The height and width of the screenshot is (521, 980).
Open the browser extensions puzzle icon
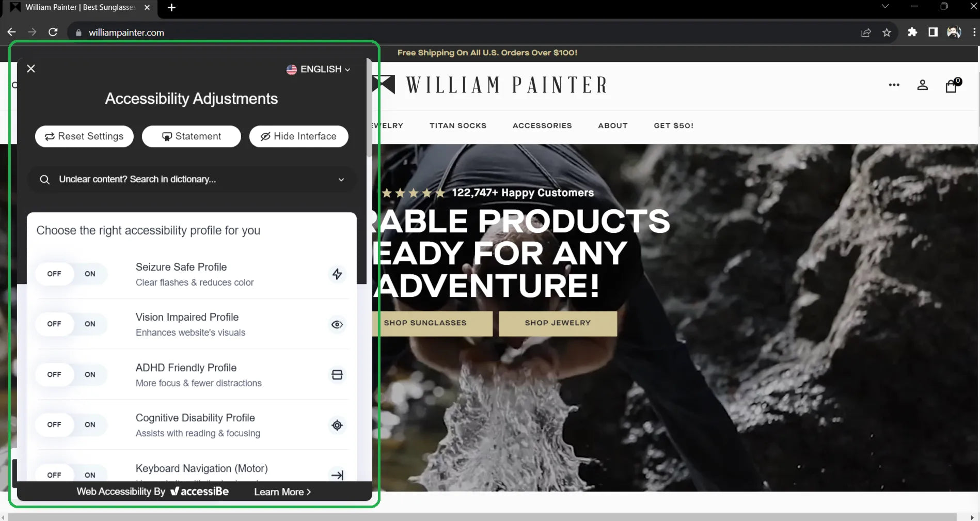pos(912,32)
